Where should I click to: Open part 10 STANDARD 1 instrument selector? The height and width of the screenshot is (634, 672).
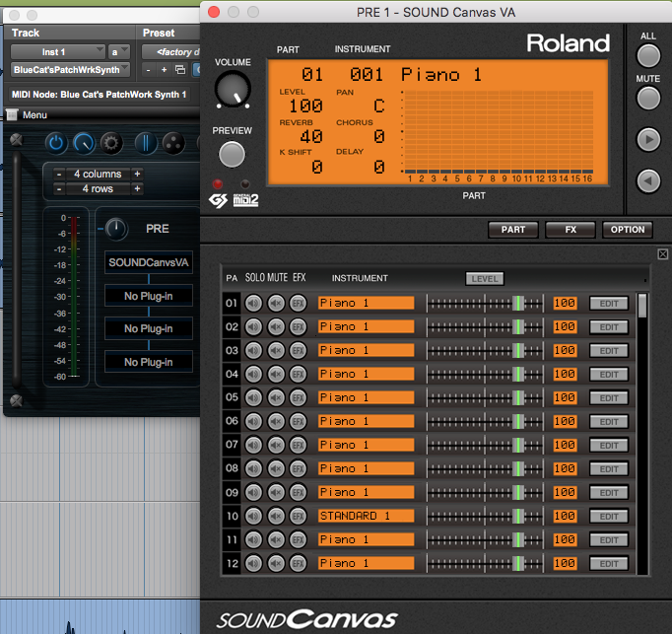pos(366,516)
